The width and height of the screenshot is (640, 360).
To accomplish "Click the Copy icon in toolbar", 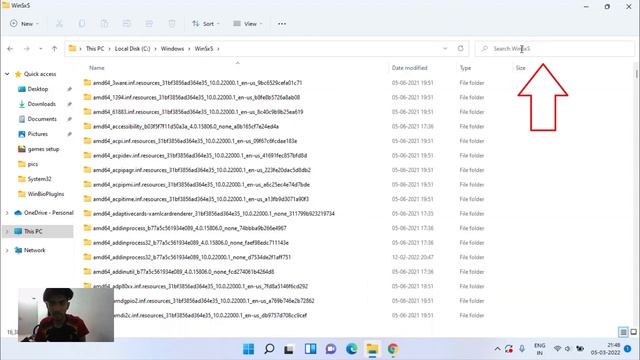I will pyautogui.click(x=82, y=24).
